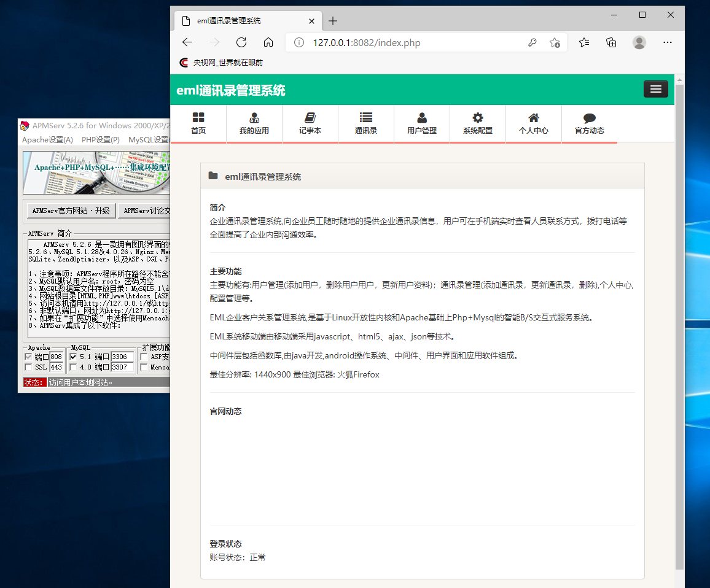This screenshot has height=588, width=710.
Task: Go to 用户管理 user management
Action: (421, 123)
